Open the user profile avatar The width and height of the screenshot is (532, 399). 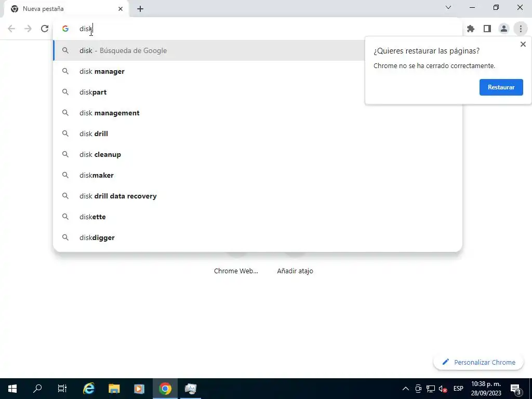pyautogui.click(x=504, y=29)
